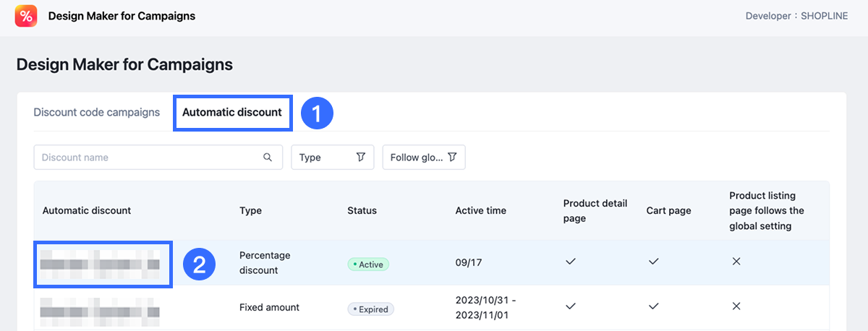
Task: Click Product detail page checkmark for Percentage discount row
Action: (570, 262)
